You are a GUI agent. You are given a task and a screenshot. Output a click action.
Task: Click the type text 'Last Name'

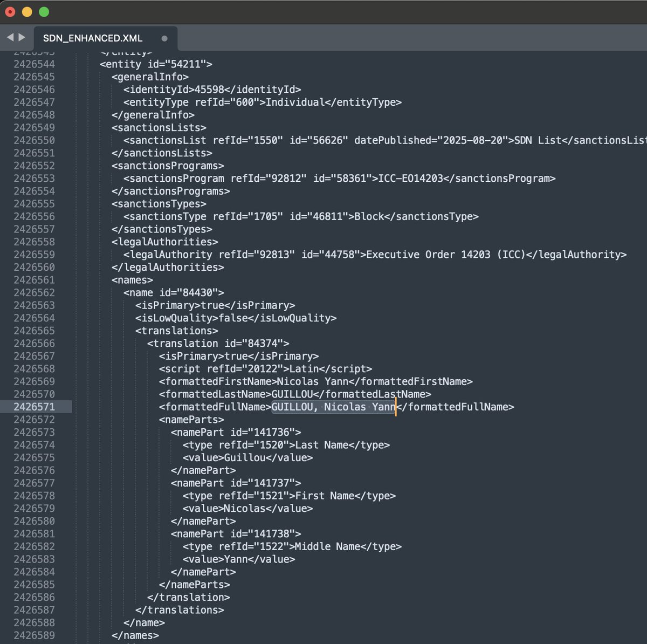coord(322,445)
